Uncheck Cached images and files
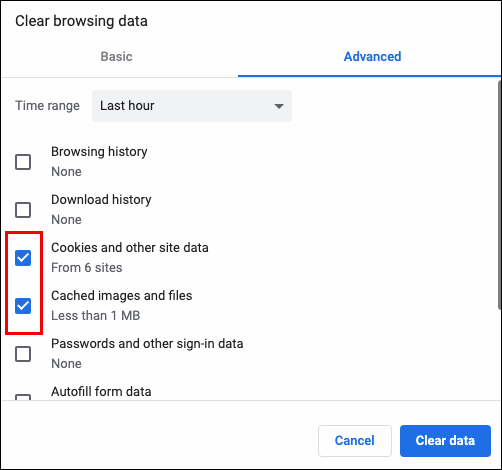 point(23,306)
